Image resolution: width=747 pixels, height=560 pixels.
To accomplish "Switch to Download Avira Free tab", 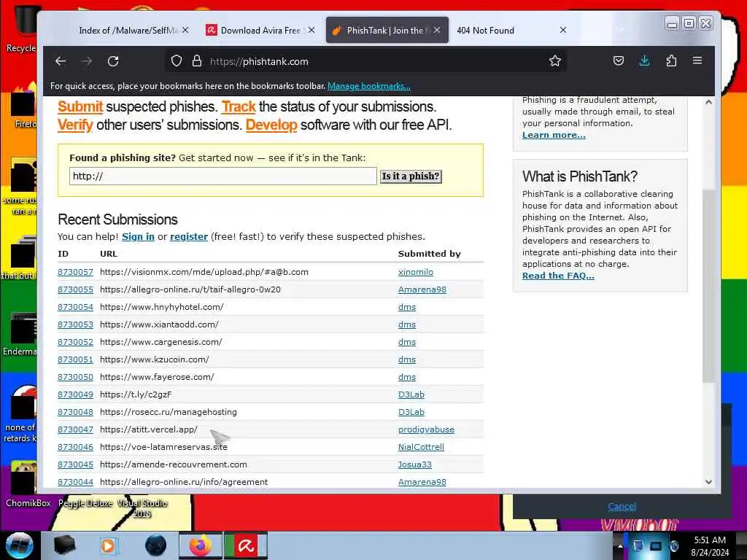I will pos(260,31).
